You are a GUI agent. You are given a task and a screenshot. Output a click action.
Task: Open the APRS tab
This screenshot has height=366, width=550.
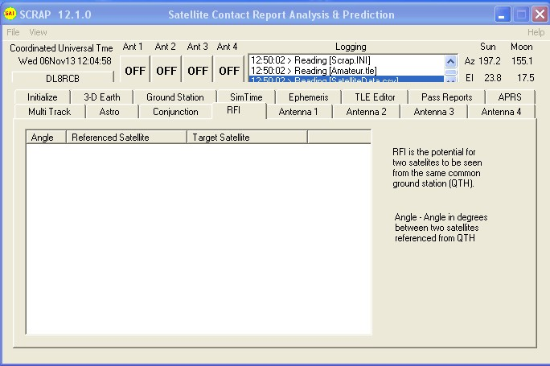point(510,97)
